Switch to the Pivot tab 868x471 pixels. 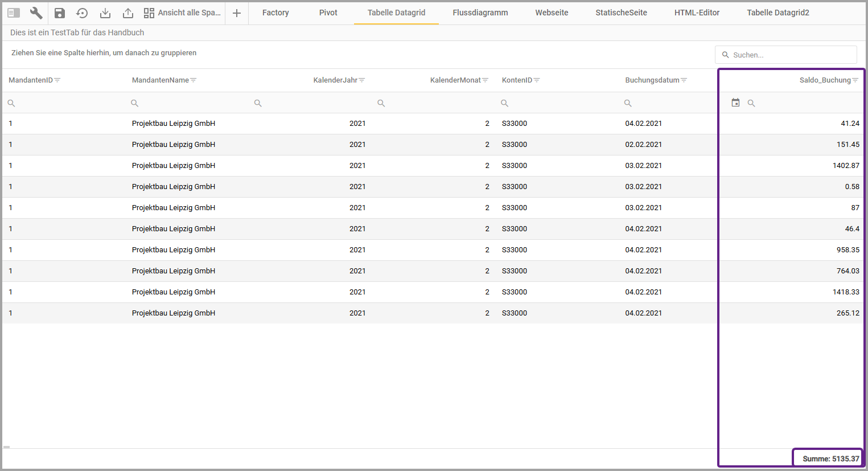(328, 13)
